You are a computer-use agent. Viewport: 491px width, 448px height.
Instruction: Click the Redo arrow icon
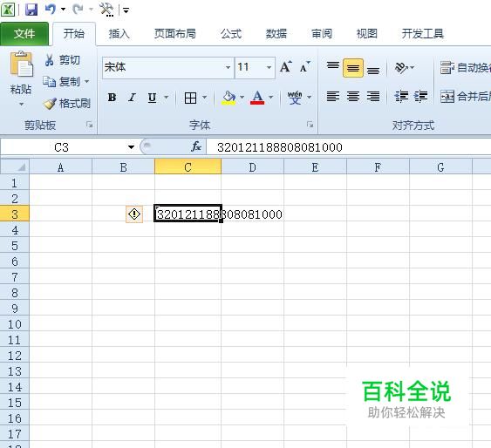click(78, 9)
